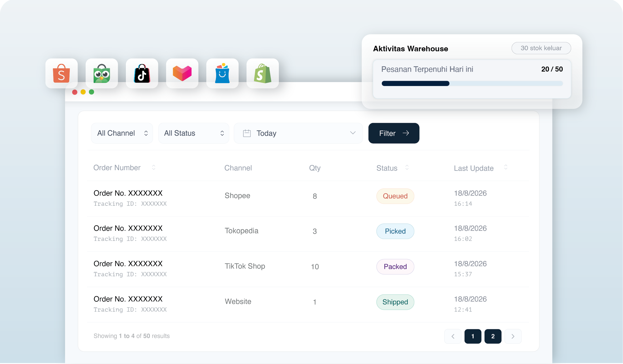
Task: Click the Aktivitas Warehouse title
Action: point(411,49)
